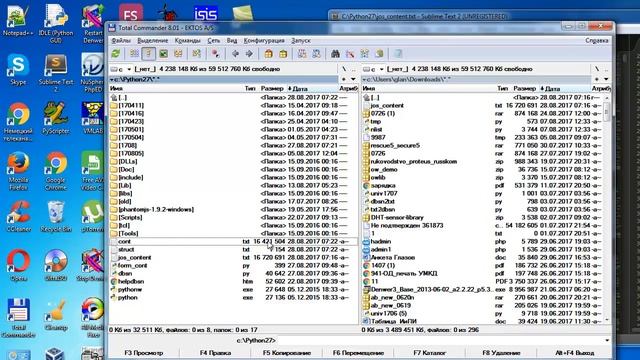Click F8 Удаление button
640x360 pixels.
(501, 353)
